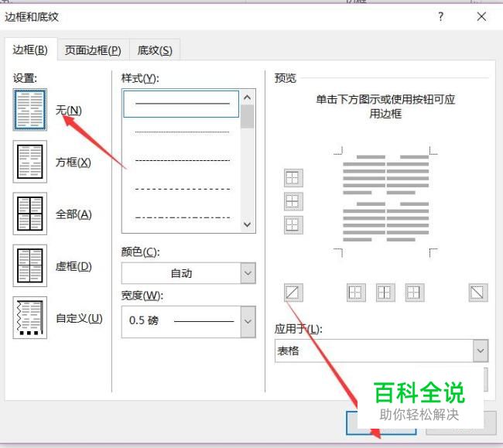Close the 边框和底纹 dialog

pyautogui.click(x=481, y=16)
